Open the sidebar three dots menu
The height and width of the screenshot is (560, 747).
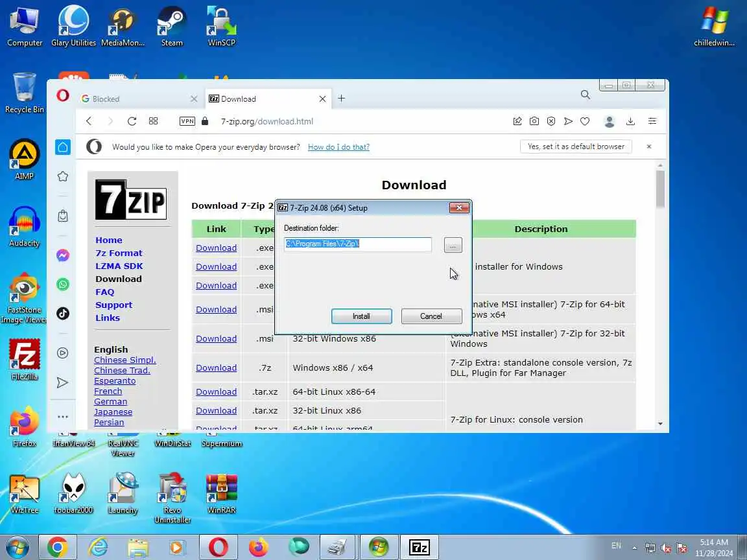[x=63, y=417]
